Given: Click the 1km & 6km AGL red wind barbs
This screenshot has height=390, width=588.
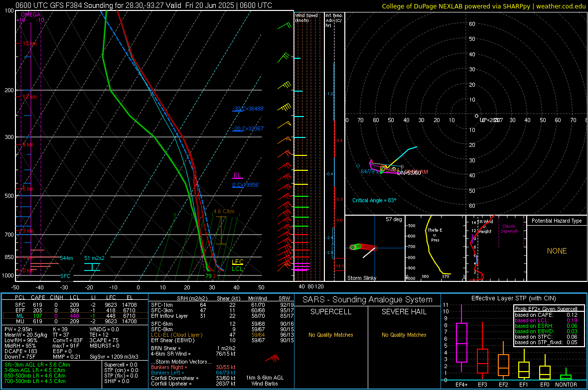Looking at the screenshot, I should click(x=273, y=358).
